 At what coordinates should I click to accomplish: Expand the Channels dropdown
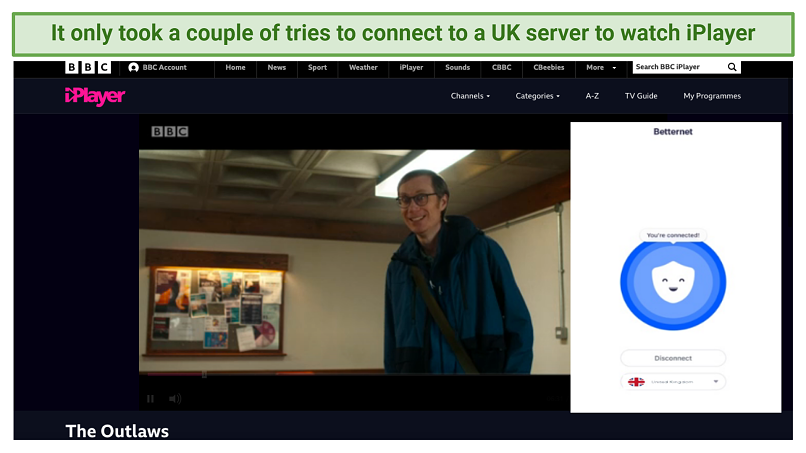(x=470, y=96)
